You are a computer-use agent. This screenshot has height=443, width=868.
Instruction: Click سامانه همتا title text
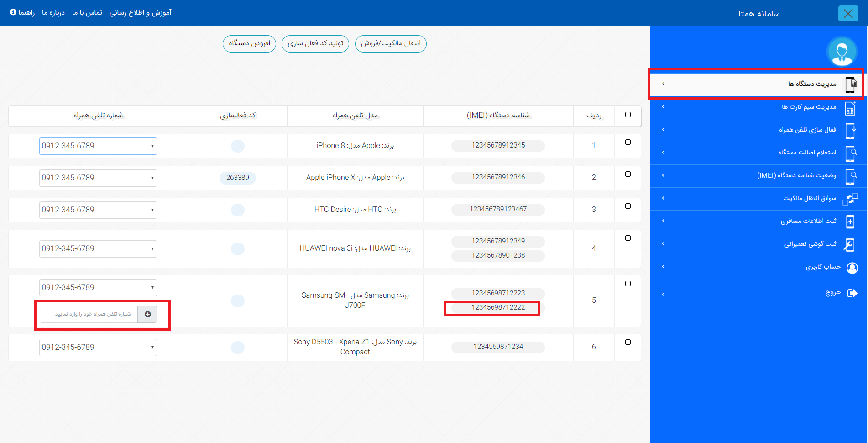pos(759,14)
